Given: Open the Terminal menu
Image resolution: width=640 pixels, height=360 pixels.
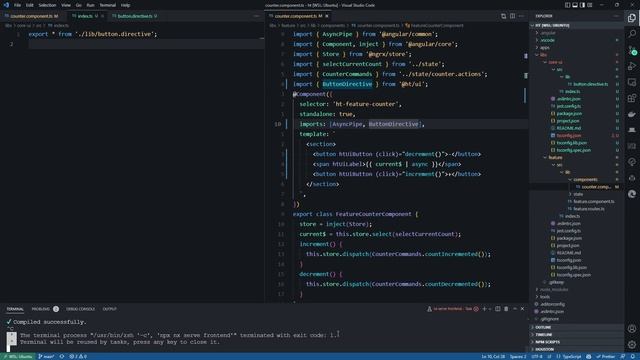Looking at the screenshot, I should coord(108,5).
